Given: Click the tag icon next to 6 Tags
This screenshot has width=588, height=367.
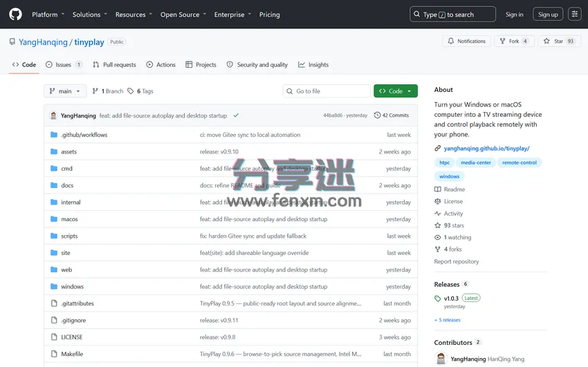Looking at the screenshot, I should [x=131, y=91].
